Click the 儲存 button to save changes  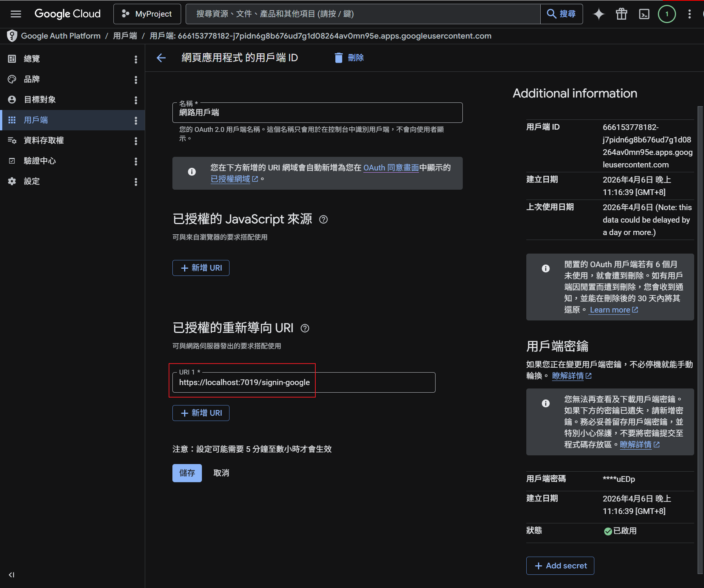click(x=187, y=473)
